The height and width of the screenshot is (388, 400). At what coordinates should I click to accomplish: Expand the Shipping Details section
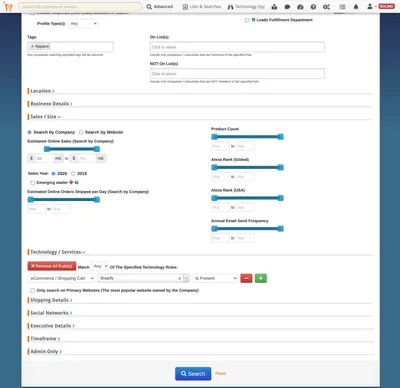click(51, 300)
